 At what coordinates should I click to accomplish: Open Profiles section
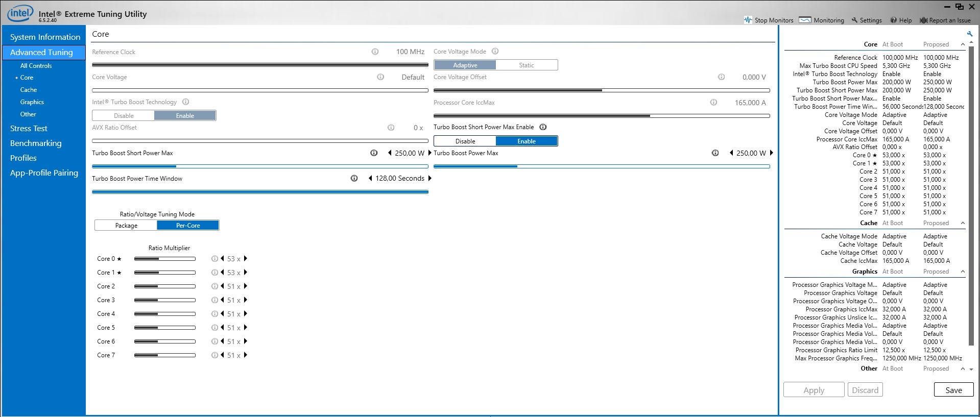[x=23, y=158]
